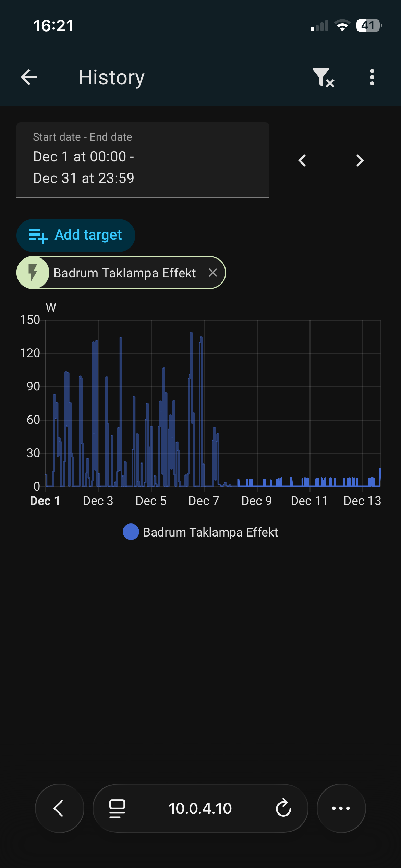Tap the browser back chevron button
Image resolution: width=401 pixels, height=868 pixels.
click(59, 808)
